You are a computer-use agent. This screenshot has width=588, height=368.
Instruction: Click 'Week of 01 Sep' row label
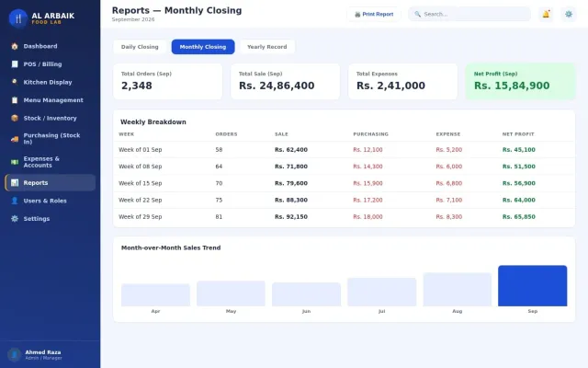point(141,149)
